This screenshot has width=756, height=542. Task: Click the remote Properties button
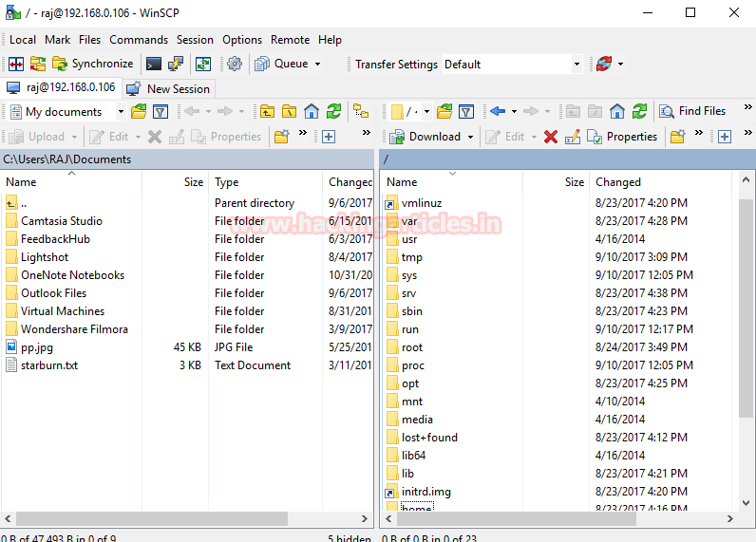[622, 137]
